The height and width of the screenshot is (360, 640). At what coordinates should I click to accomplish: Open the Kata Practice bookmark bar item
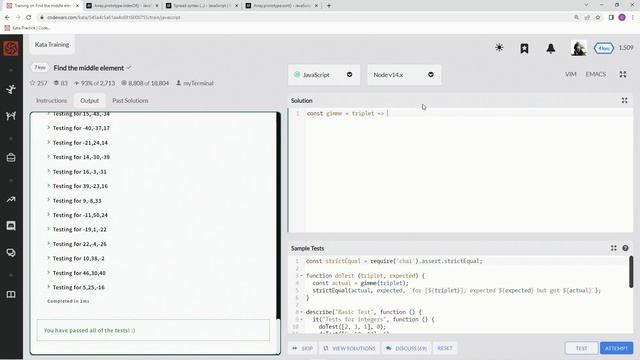tap(27, 28)
